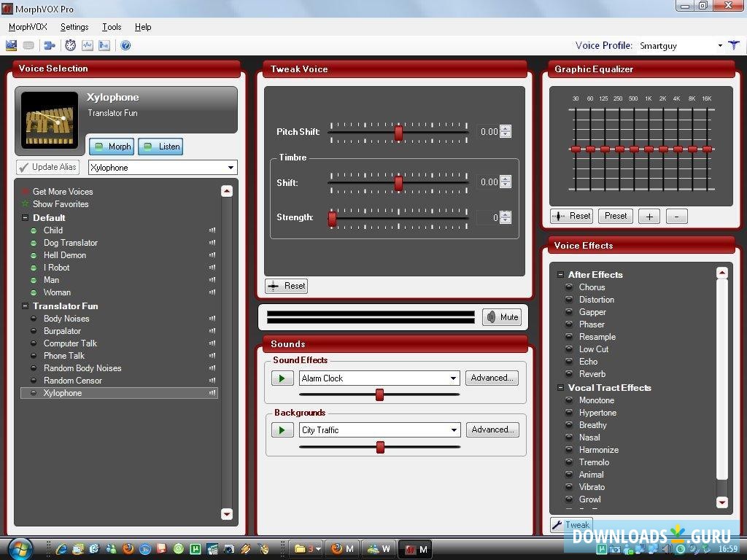
Task: Click the waveform toolbar icon
Action: click(88, 46)
